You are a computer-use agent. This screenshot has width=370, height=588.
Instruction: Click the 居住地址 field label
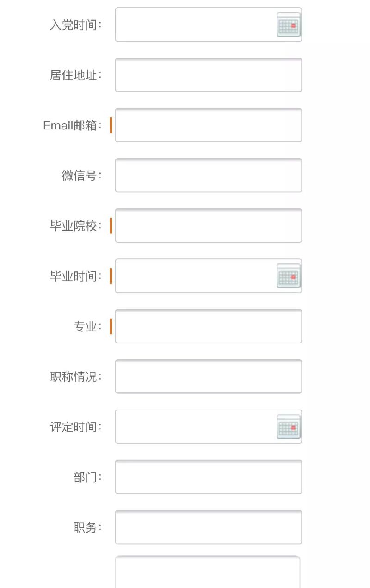pyautogui.click(x=75, y=75)
